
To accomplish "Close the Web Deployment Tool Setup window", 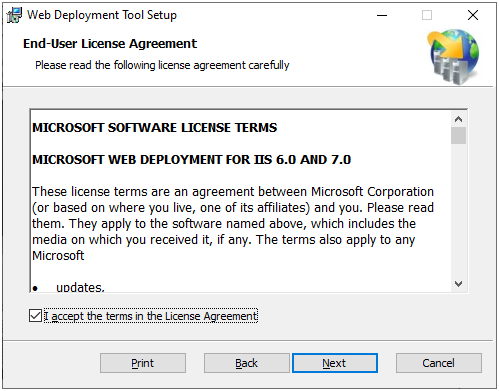I will click(x=473, y=15).
